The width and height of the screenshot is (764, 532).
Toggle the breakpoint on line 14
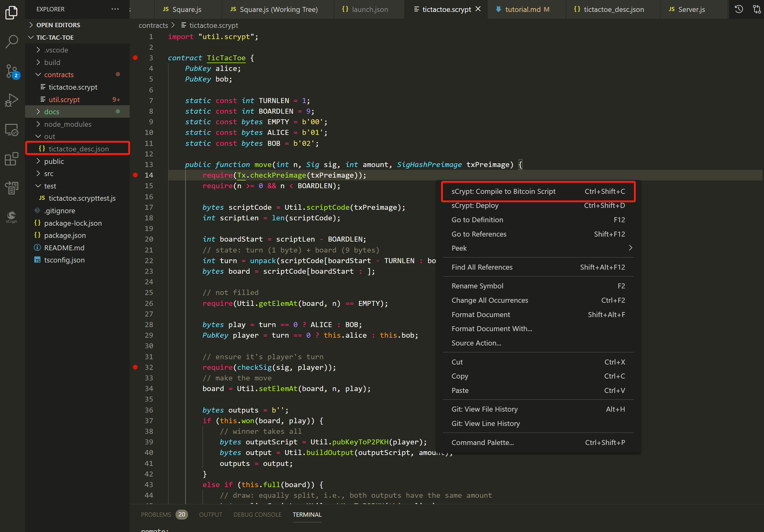pyautogui.click(x=135, y=175)
